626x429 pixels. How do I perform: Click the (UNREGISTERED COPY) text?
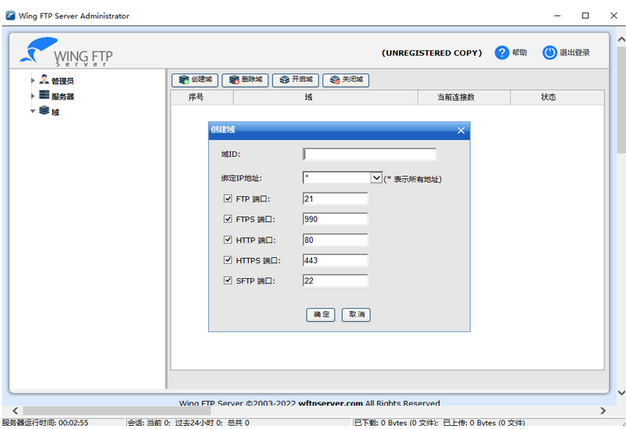point(432,53)
